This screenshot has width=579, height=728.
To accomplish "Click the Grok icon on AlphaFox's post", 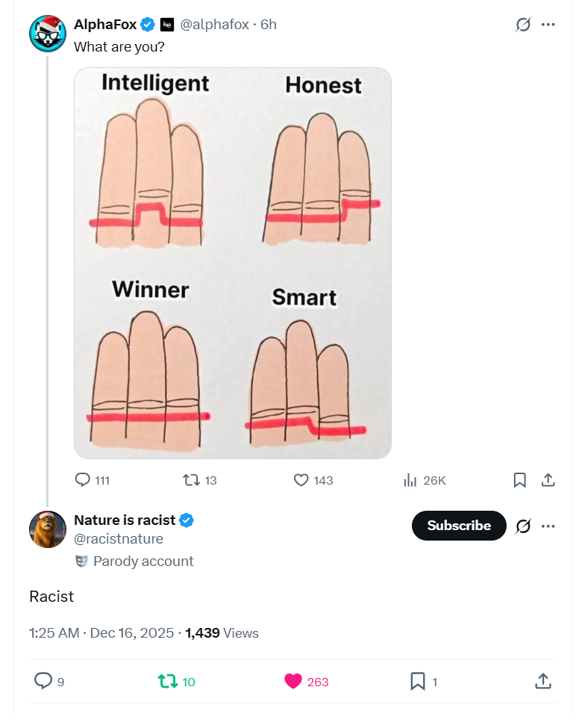I will pos(523,25).
